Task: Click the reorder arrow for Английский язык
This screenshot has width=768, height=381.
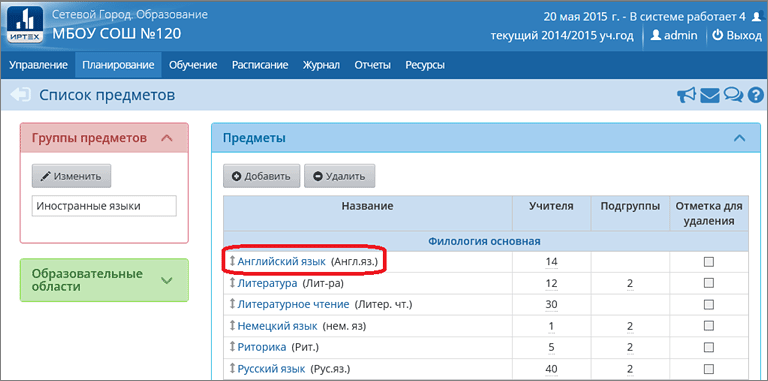Action: click(233, 262)
